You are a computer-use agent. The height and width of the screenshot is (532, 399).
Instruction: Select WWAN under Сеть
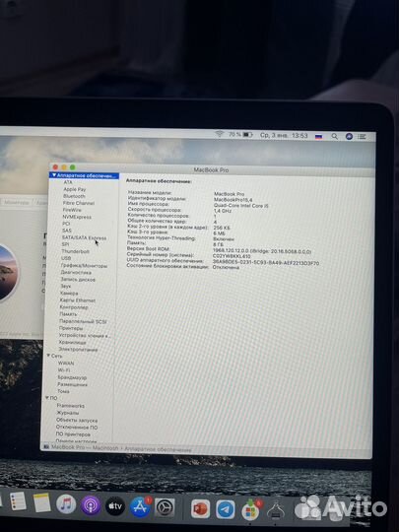click(x=66, y=363)
